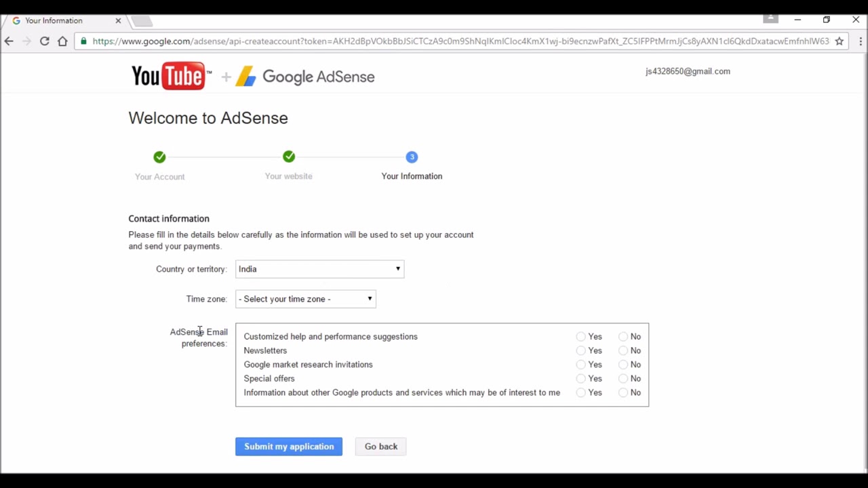This screenshot has width=868, height=488.
Task: Open the Chrome three-dot menu
Action: pos(860,41)
